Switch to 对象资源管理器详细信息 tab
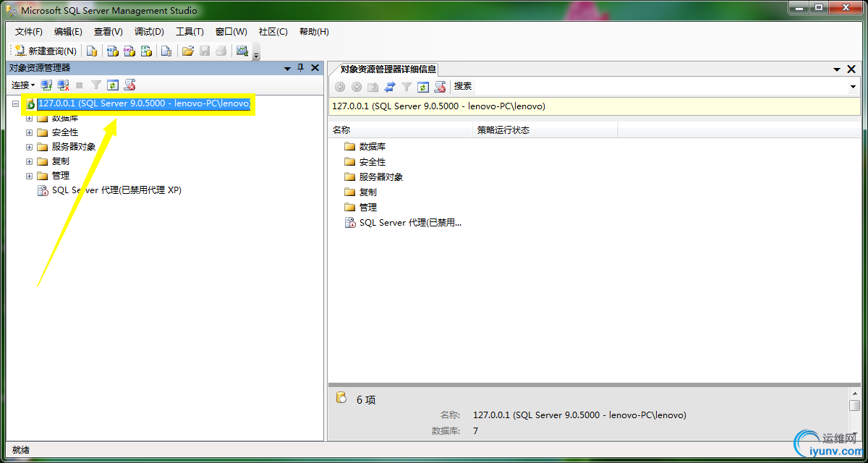The image size is (868, 463). 388,69
